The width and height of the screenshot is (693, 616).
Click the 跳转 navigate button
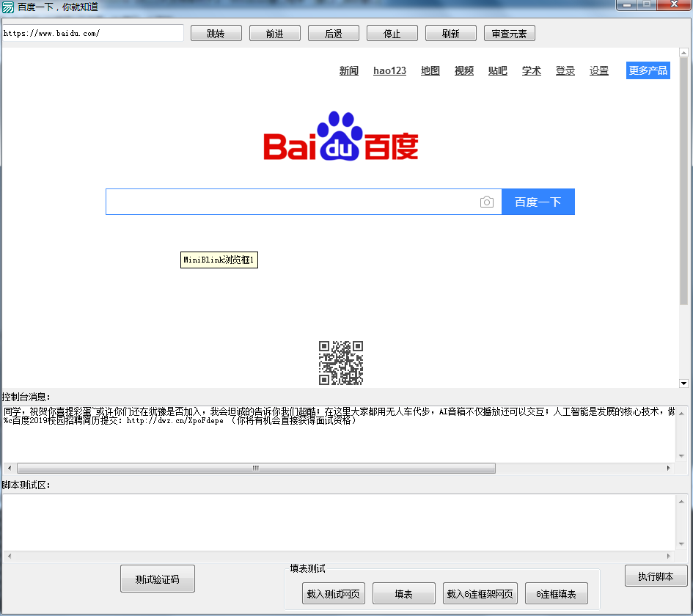tap(216, 33)
